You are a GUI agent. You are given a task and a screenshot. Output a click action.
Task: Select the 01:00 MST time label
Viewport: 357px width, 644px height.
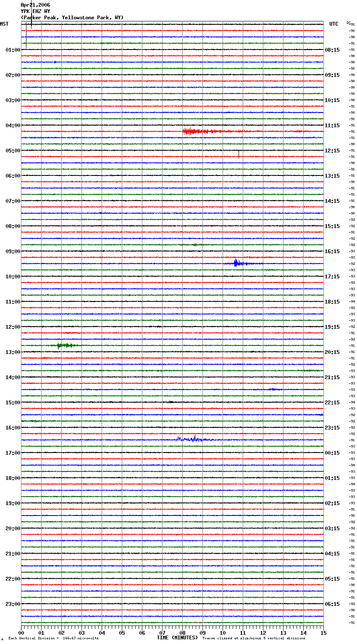pyautogui.click(x=13, y=50)
